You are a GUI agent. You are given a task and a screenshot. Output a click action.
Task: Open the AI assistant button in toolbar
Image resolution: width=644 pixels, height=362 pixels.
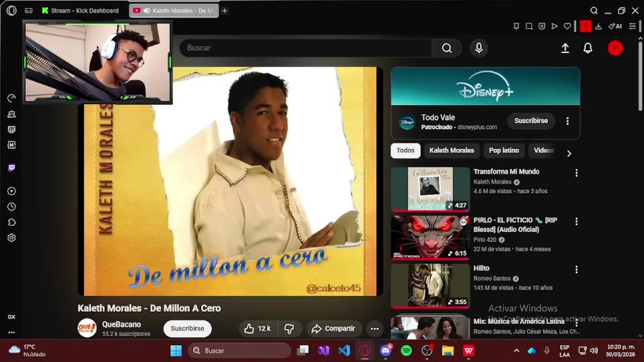(x=615, y=26)
